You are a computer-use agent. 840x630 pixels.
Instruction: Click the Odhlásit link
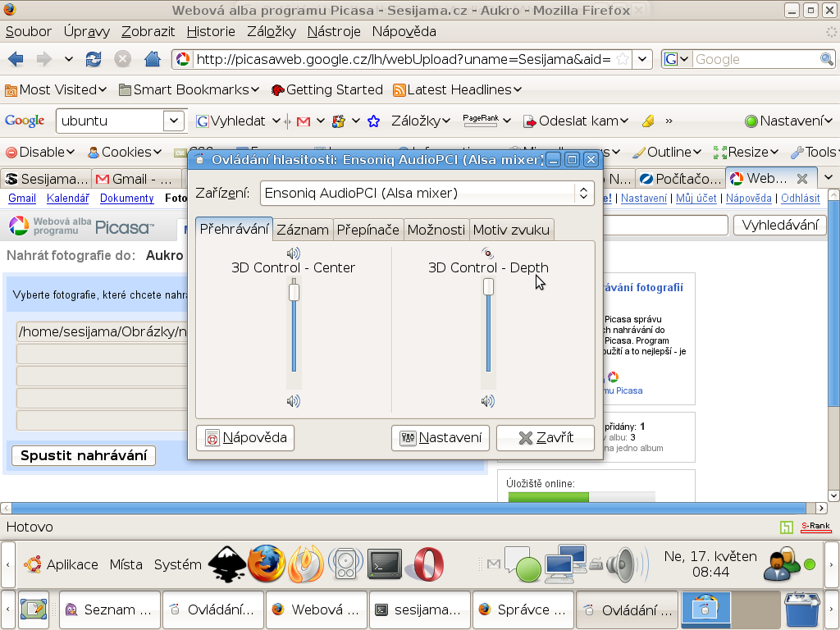[801, 199]
